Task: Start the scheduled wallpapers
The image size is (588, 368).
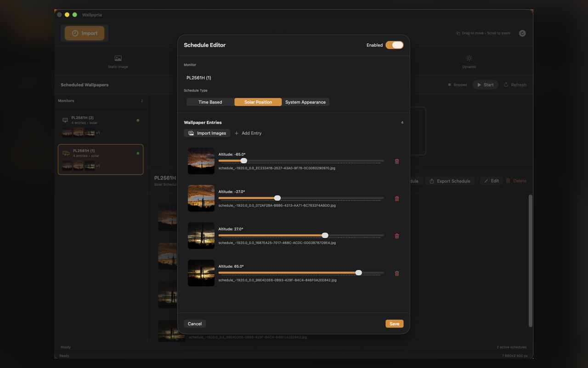Action: click(x=485, y=85)
